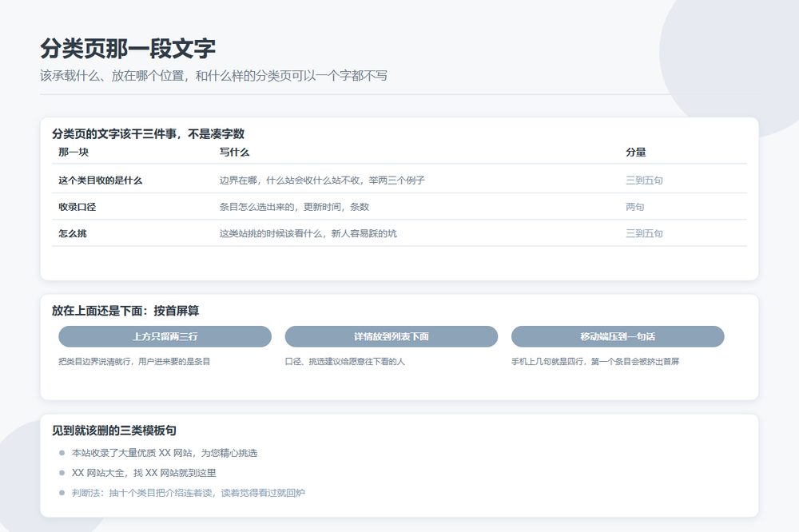Click the caption 手机上几句就是四行
This screenshot has width=799, height=532.
click(595, 361)
